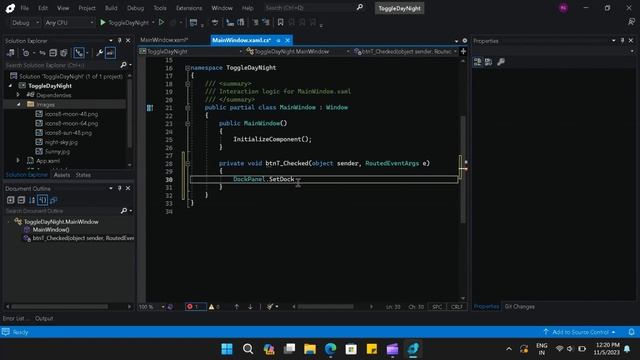Open Microsoft Edge from the Windows taskbar
The width and height of the screenshot is (640, 360).
pyautogui.click(x=330, y=349)
